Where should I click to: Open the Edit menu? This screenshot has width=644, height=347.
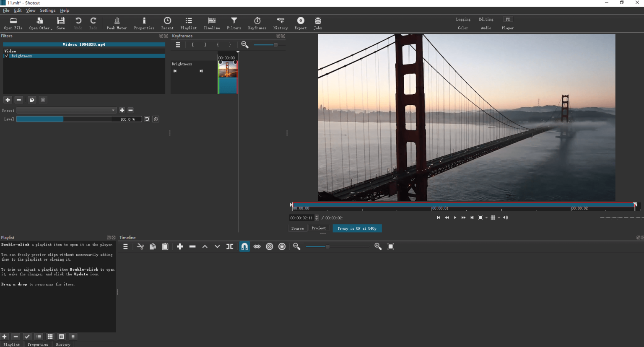click(x=18, y=10)
